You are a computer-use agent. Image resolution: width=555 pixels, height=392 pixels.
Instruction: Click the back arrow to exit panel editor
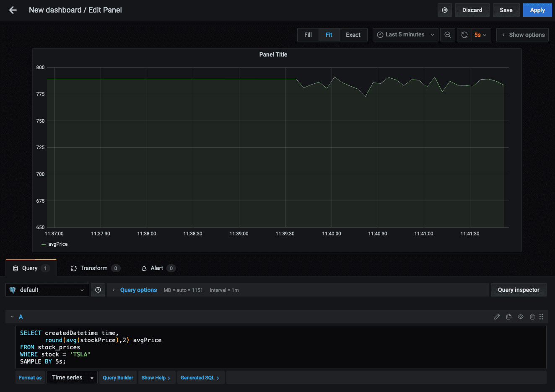point(13,10)
